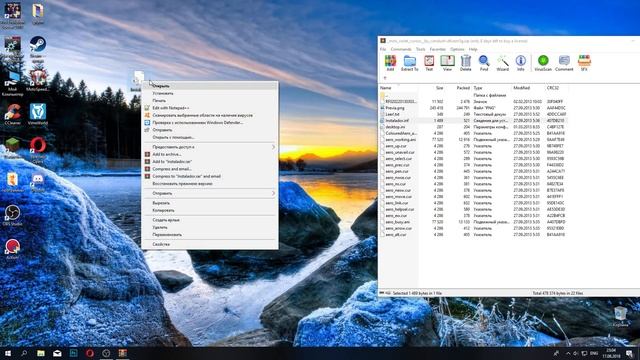
Task: Choose 'Вырезать' in the context menu
Action: click(210, 203)
